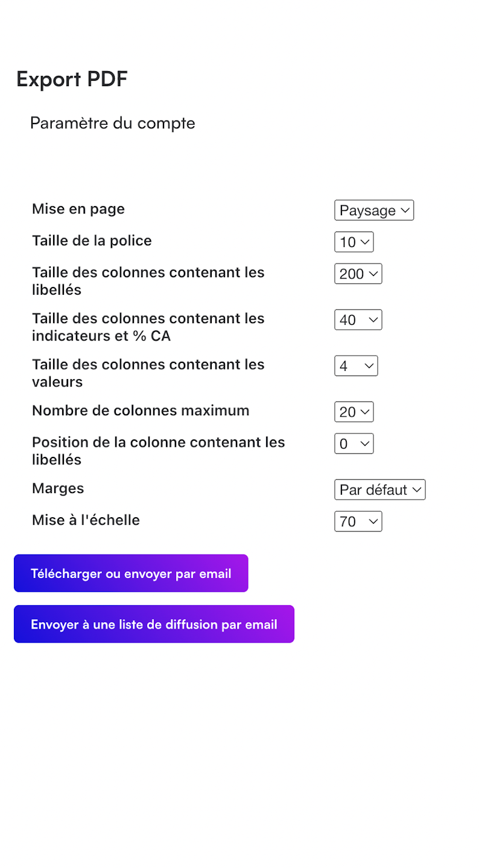
Task: Click the Taille de la police label text
Action: click(x=92, y=241)
